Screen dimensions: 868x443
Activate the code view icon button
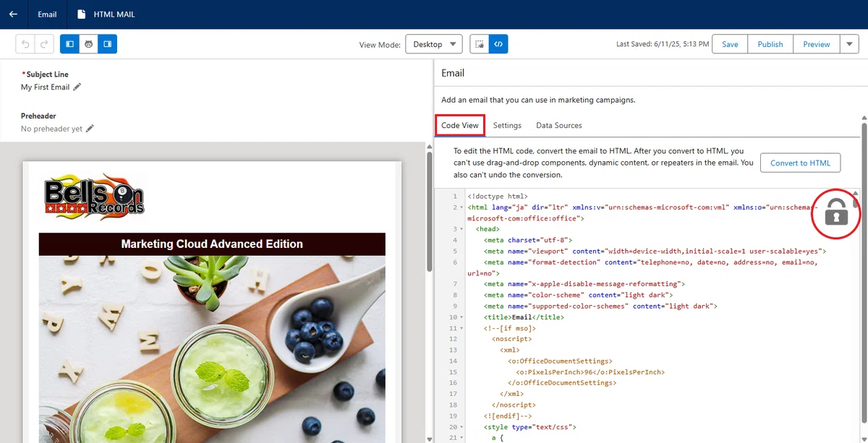[498, 44]
